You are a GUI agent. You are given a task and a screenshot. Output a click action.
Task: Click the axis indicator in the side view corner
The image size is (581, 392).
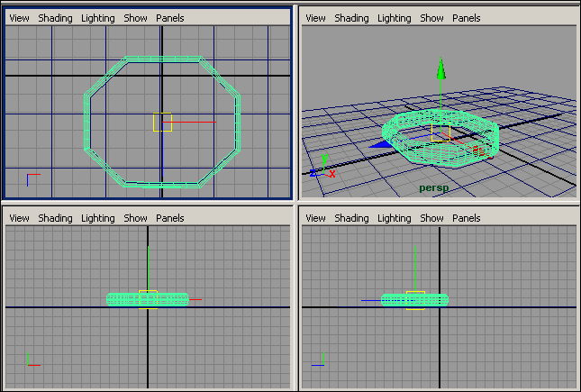click(318, 360)
